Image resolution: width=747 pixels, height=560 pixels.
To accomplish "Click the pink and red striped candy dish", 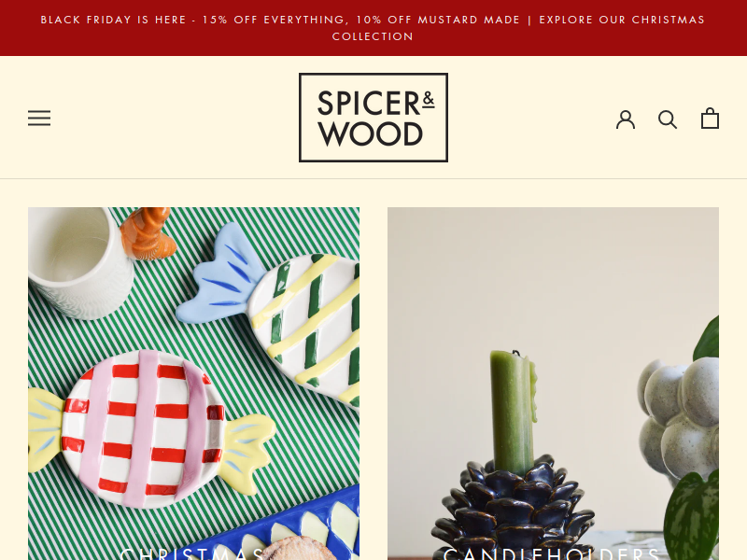I will pos(143,428).
